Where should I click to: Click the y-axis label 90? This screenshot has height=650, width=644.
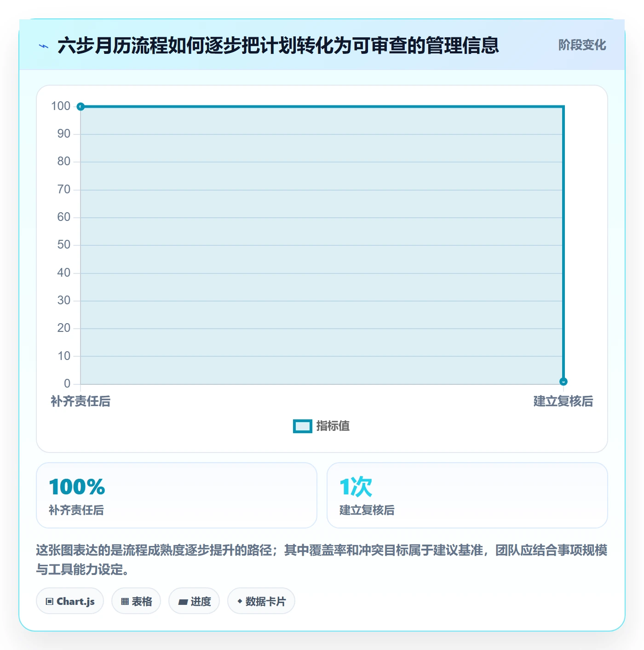[64, 134]
